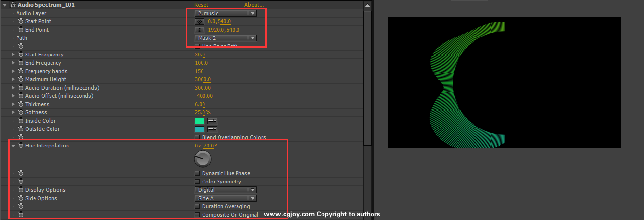
Task: Toggle the Display Options stopwatch
Action: coord(21,190)
